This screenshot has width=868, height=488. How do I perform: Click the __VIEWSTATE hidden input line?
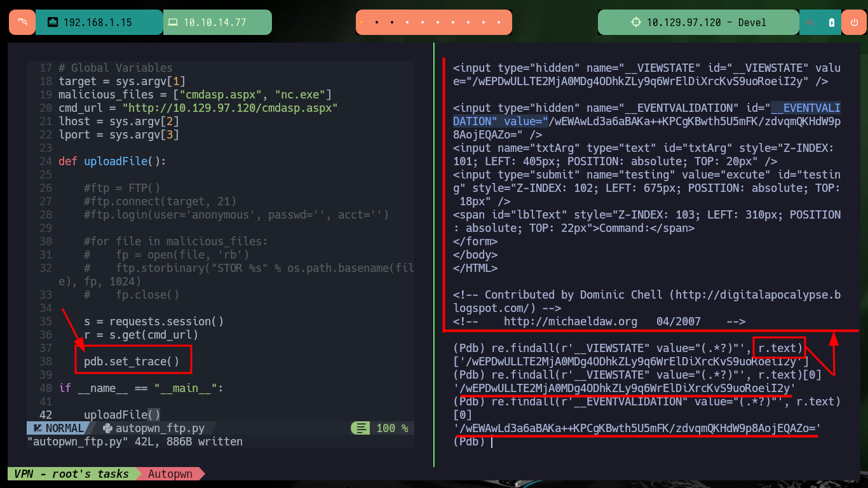(x=647, y=74)
